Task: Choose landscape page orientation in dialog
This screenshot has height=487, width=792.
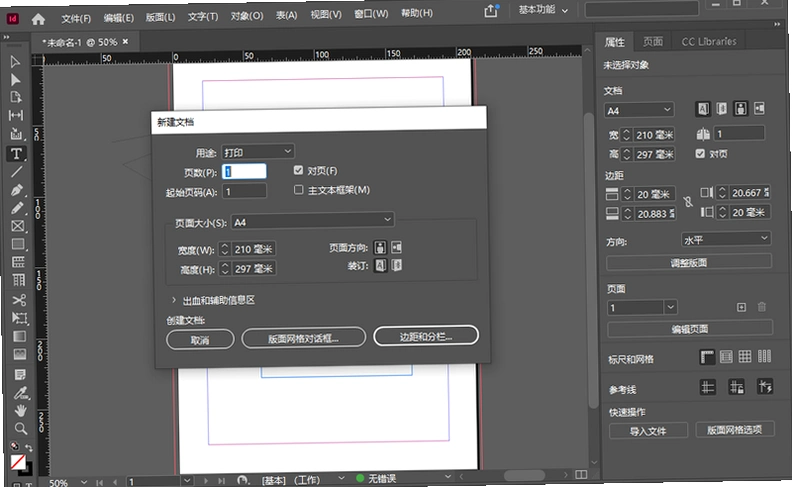Action: pos(397,247)
